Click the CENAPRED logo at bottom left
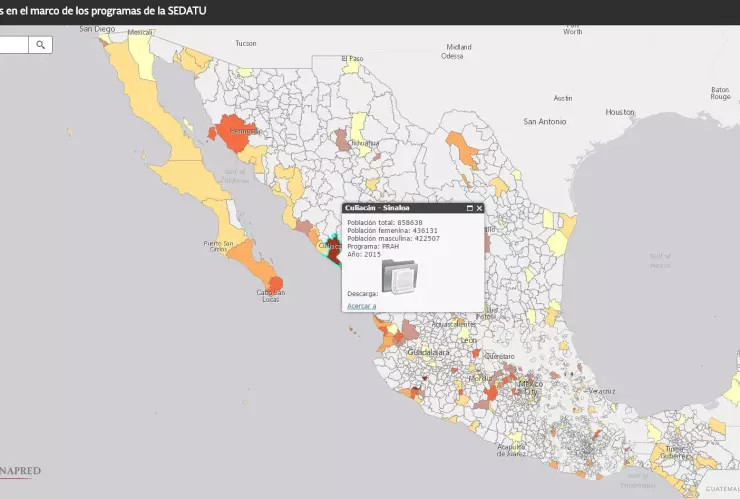This screenshot has height=499, width=740. 20,469
